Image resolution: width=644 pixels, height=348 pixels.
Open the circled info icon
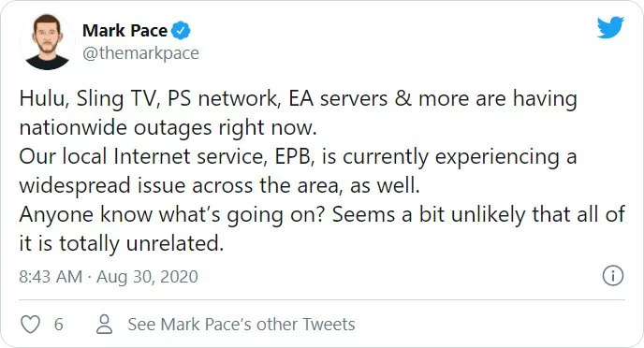613,276
